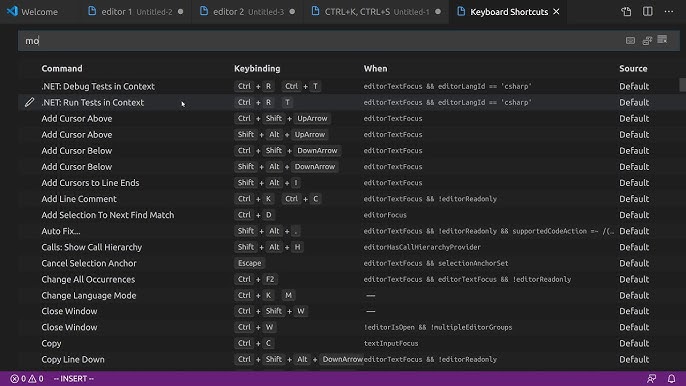The width and height of the screenshot is (686, 386).
Task: Toggle Sort by Precedence icon in search bar
Action: [x=647, y=41]
